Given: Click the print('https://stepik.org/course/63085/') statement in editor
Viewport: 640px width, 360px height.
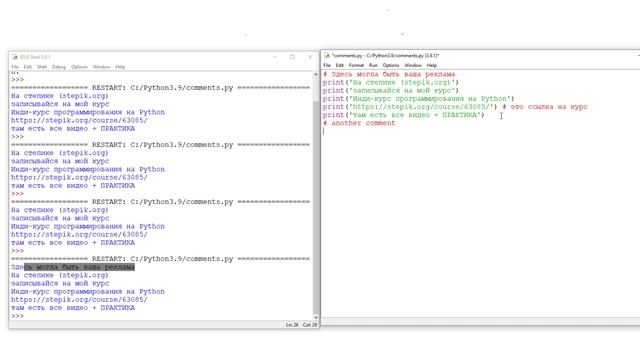Looking at the screenshot, I should click(x=410, y=107).
